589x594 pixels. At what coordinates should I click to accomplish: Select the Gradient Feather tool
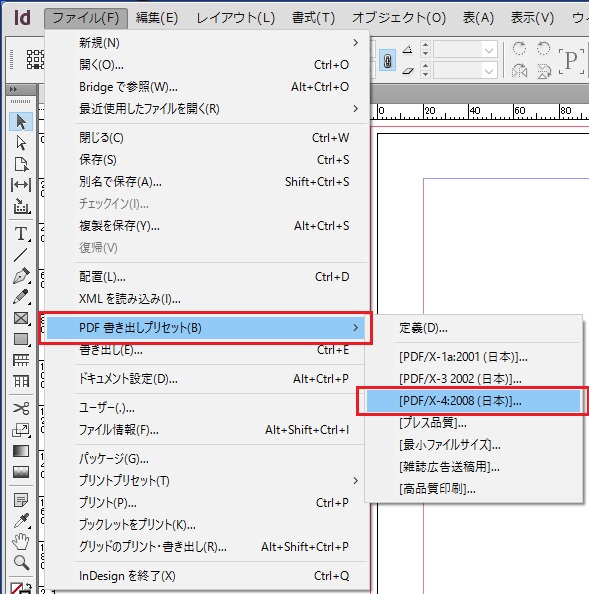click(21, 472)
